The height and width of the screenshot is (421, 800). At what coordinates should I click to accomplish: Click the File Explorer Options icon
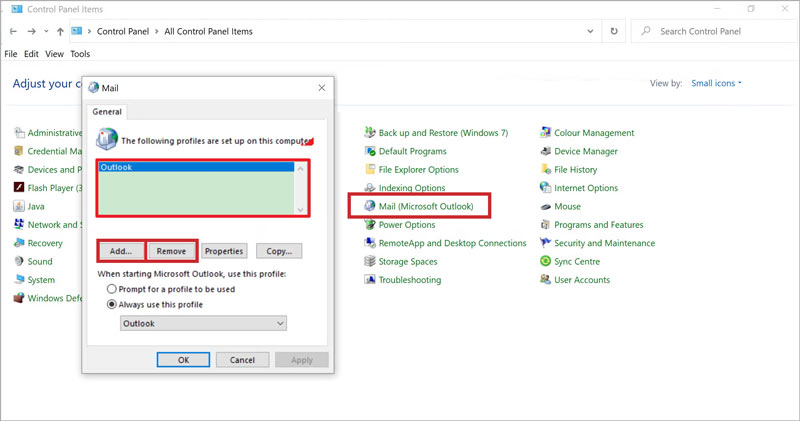pyautogui.click(x=370, y=169)
